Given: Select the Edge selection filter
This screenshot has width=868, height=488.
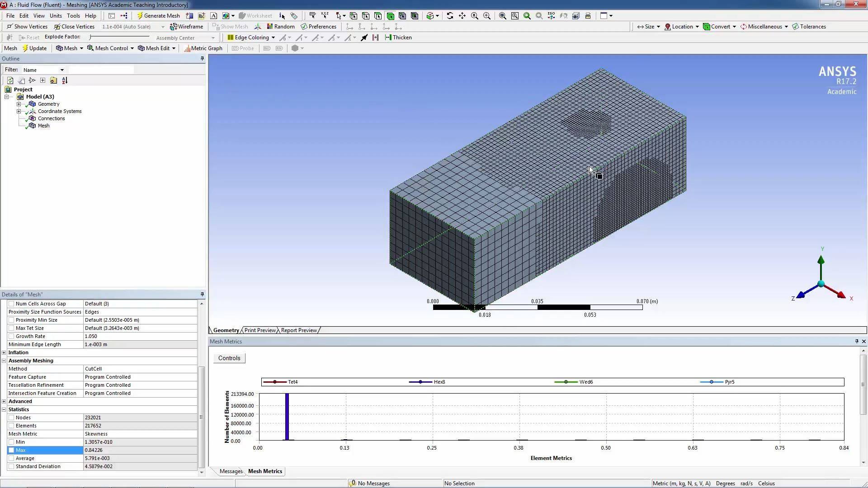Looking at the screenshot, I should pos(366,16).
